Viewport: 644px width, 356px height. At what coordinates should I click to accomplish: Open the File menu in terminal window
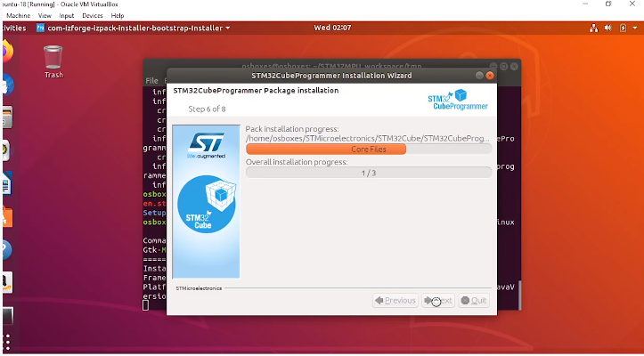[x=151, y=80]
